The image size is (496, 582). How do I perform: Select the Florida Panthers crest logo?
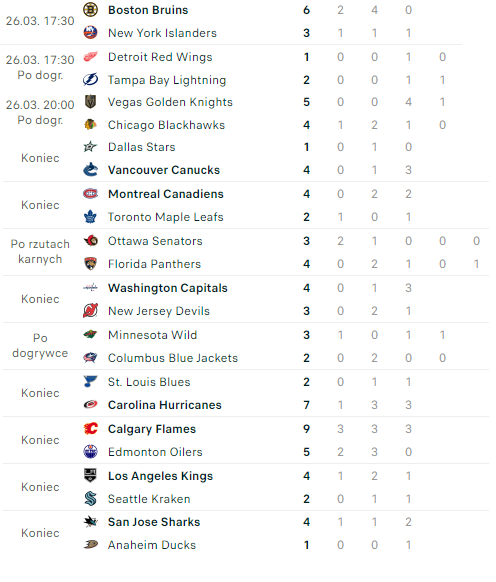coord(90,264)
